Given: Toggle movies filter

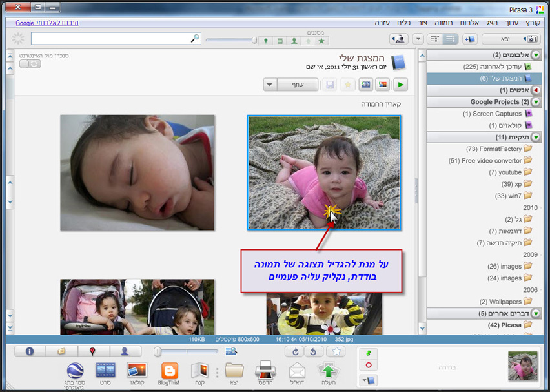Looking at the screenshot, I should [x=280, y=41].
